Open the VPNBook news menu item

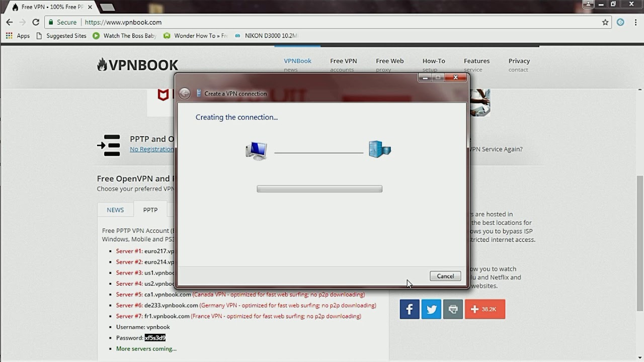pyautogui.click(x=297, y=64)
